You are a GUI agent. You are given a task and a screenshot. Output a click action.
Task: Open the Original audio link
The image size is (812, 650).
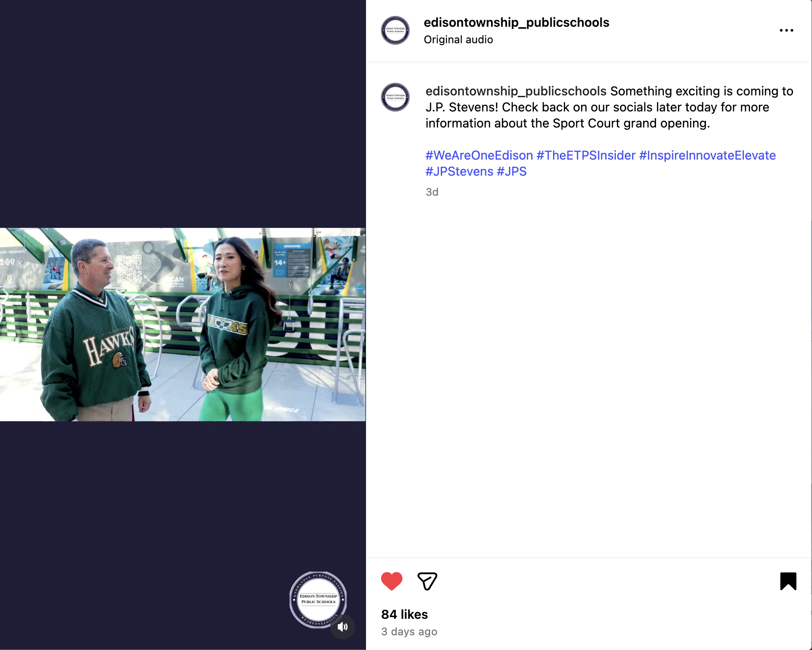[x=458, y=40]
